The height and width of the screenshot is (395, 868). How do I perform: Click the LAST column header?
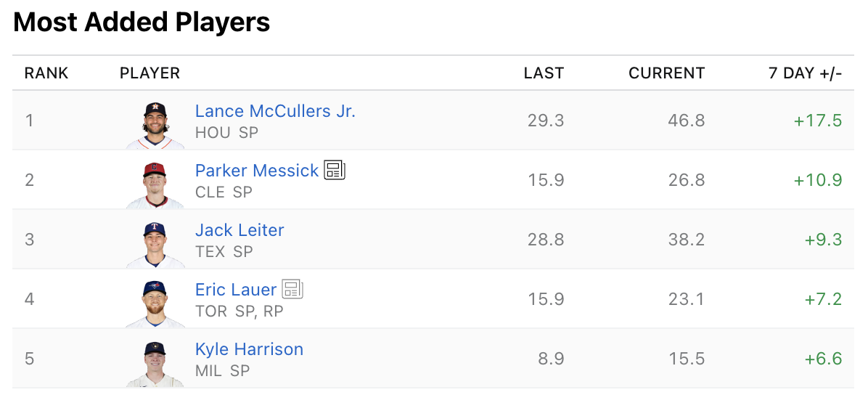544,73
